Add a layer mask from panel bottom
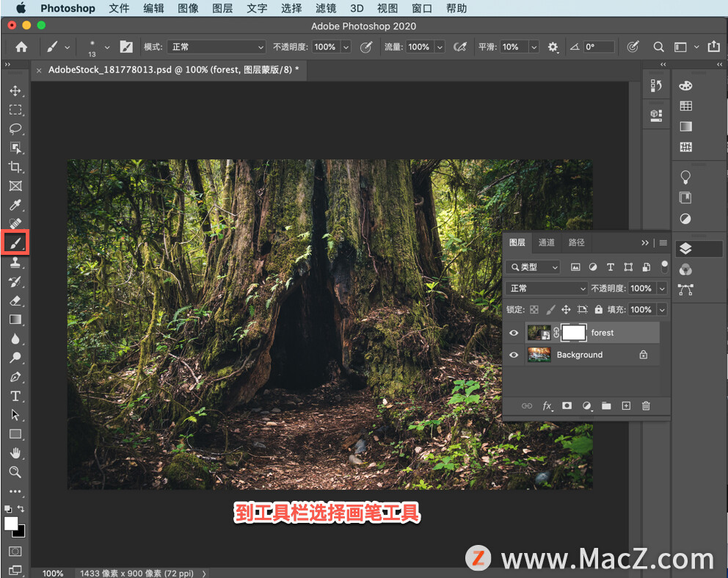This screenshot has height=578, width=728. pos(567,405)
